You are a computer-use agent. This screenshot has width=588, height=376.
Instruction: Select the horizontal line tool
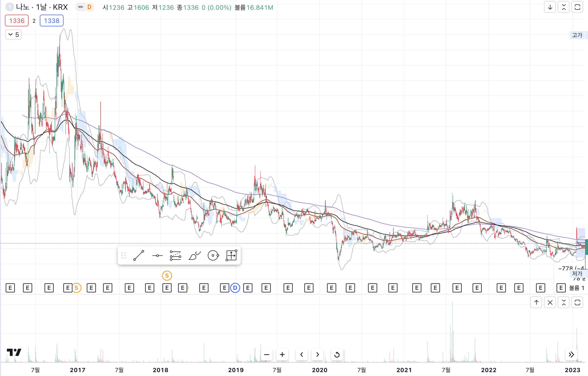point(157,256)
